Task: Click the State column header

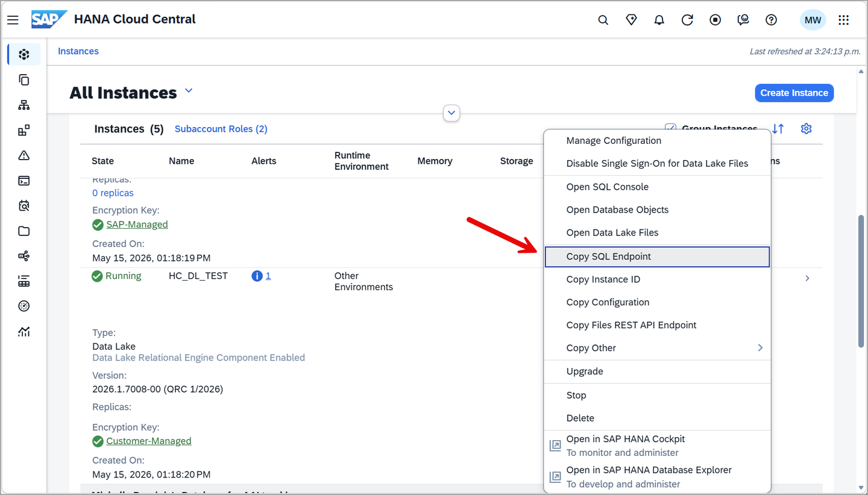Action: [102, 161]
